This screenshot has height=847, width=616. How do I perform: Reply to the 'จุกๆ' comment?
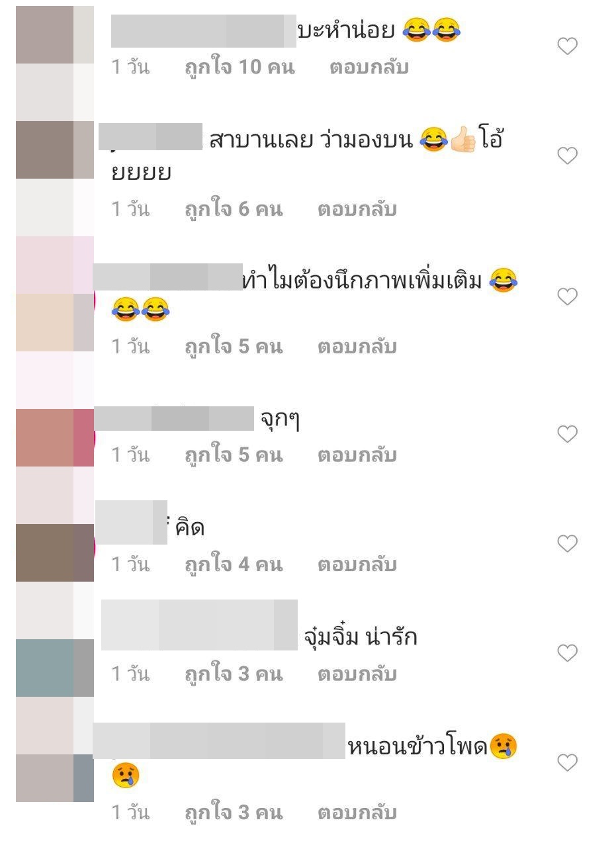click(x=357, y=455)
